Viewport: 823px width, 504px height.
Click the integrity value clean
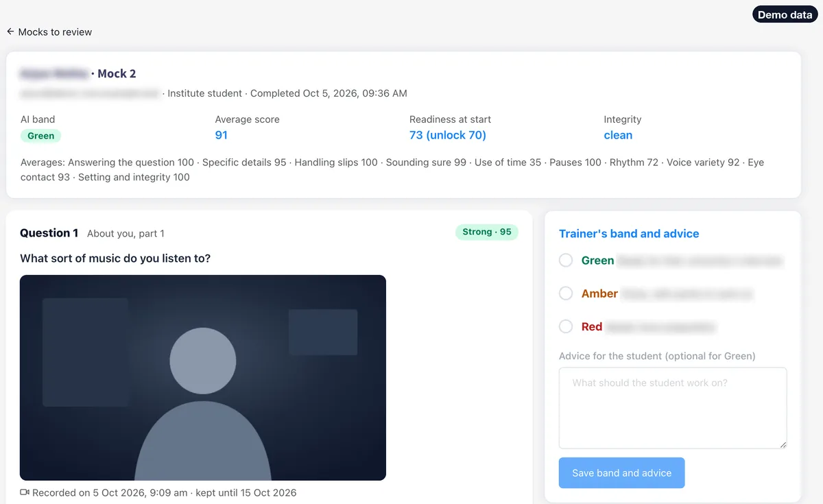618,135
